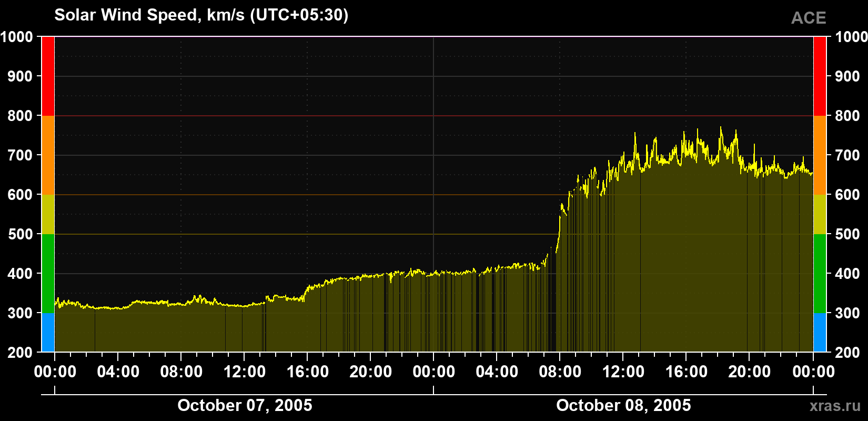This screenshot has height=421, width=868.
Task: Click the 16:00 time label of October 07
Action: (308, 372)
